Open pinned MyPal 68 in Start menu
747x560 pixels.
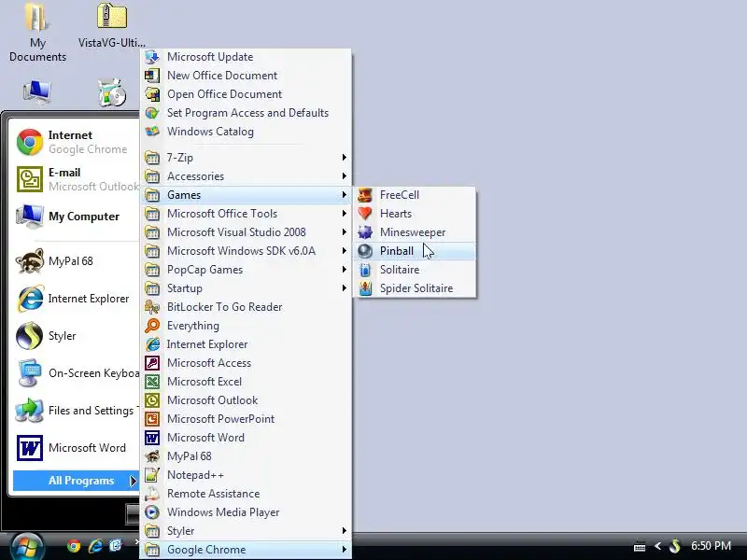[x=76, y=261]
